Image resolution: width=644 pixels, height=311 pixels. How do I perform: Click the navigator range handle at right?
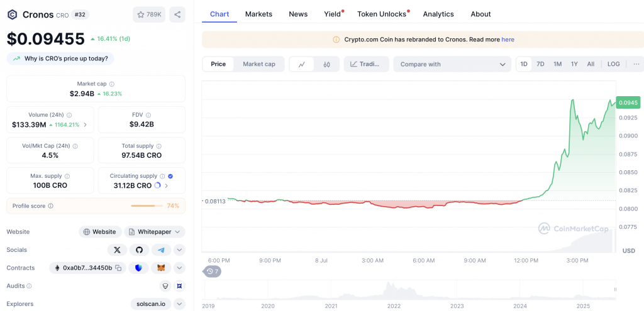click(x=615, y=290)
